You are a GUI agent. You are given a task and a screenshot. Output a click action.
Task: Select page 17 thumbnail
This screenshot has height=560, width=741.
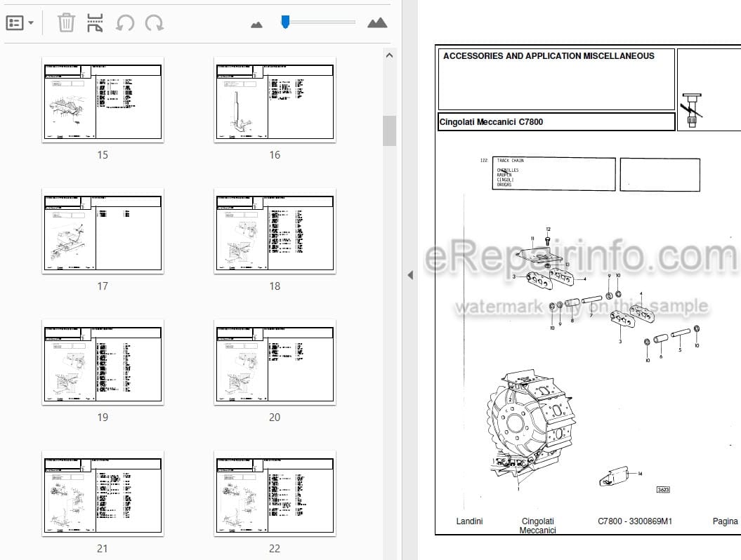(103, 232)
